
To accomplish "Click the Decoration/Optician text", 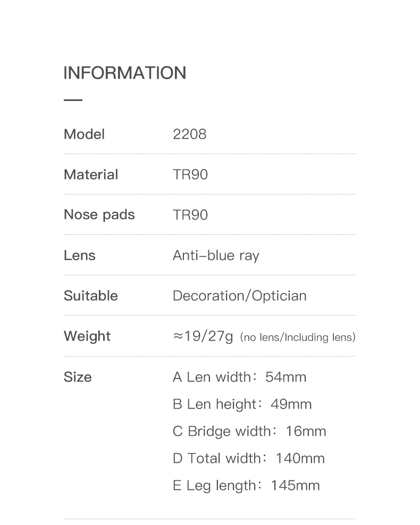I will tap(239, 296).
